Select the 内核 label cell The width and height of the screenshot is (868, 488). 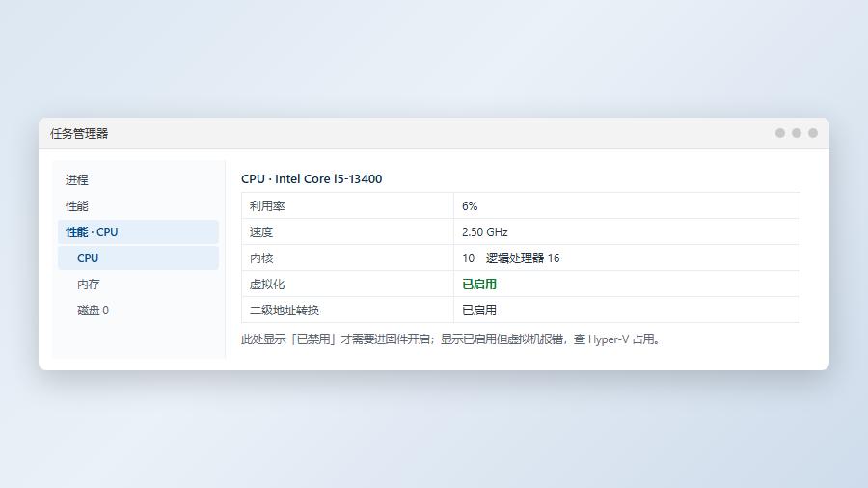click(x=347, y=258)
